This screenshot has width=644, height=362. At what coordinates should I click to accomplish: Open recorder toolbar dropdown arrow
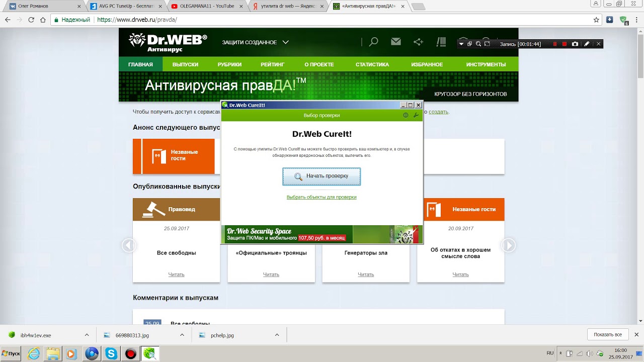pos(461,44)
